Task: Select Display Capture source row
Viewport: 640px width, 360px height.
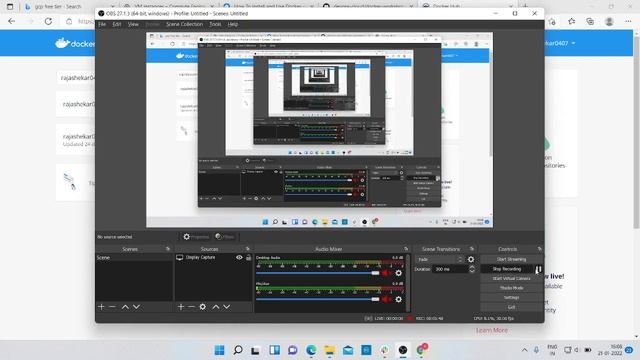Action: coord(213,258)
